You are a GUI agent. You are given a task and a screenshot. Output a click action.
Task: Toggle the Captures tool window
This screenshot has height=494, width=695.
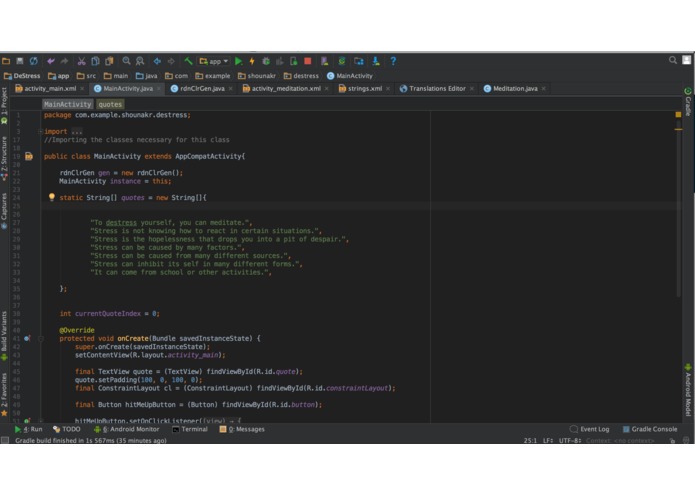pos(4,211)
